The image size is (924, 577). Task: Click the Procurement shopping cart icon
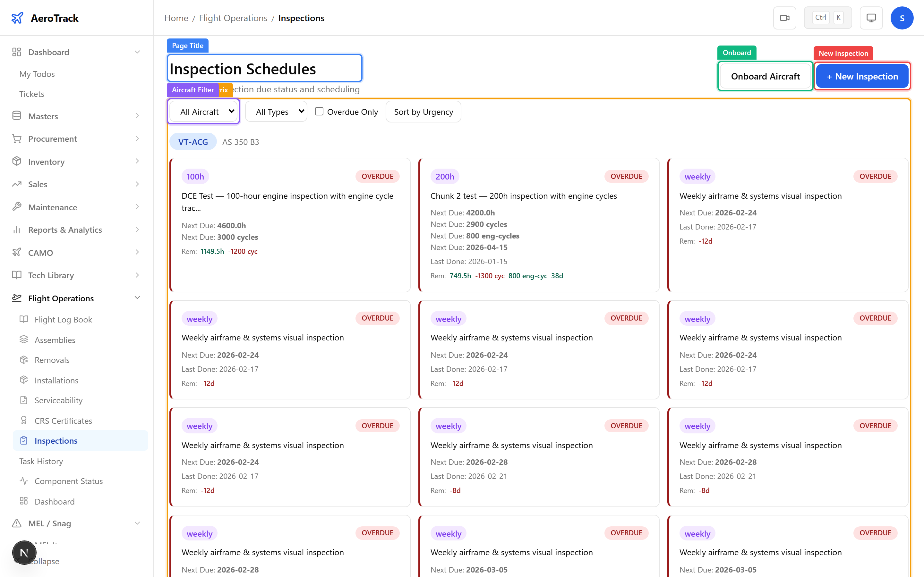16,138
